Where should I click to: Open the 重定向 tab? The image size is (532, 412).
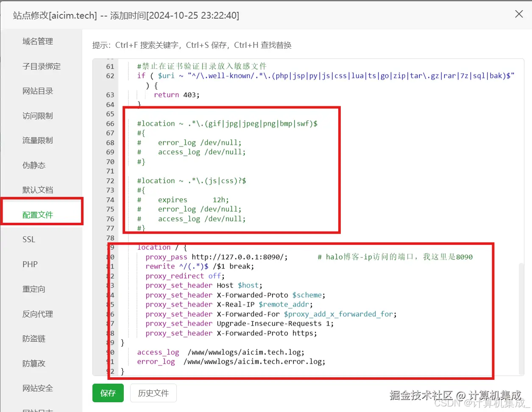pyautogui.click(x=34, y=289)
